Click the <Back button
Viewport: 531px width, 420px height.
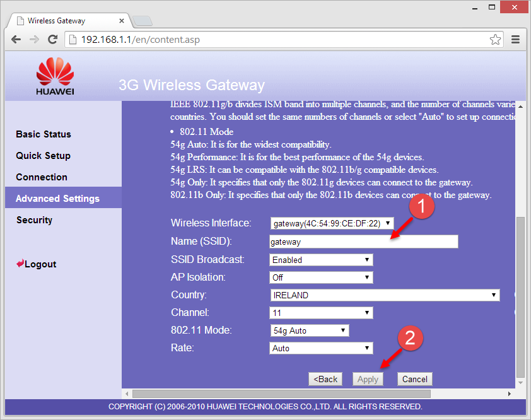(x=325, y=379)
